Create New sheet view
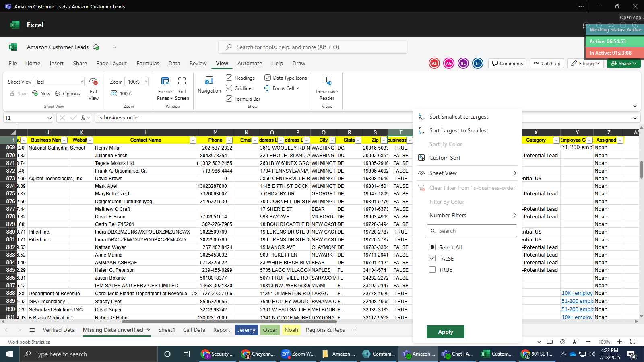The height and width of the screenshot is (362, 644). pos(41,93)
